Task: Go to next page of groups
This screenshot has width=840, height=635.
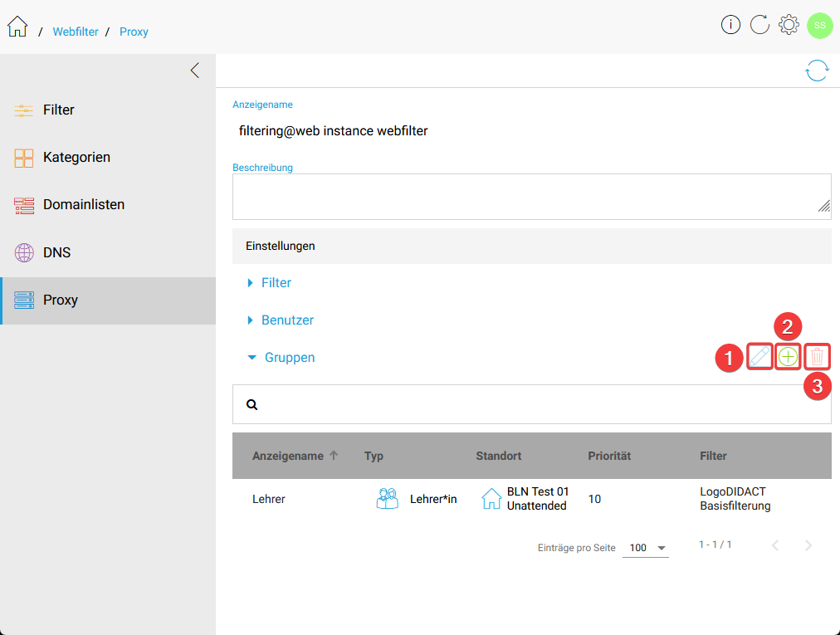Action: coord(808,545)
